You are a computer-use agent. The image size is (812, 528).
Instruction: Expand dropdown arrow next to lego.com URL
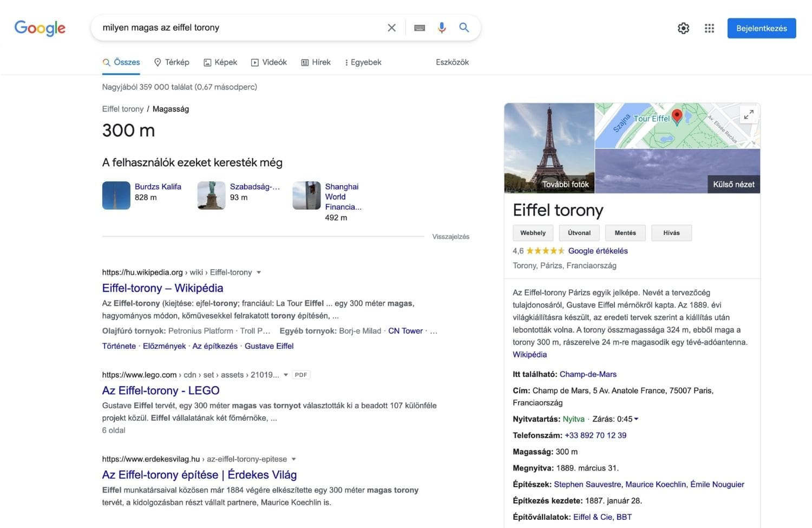click(286, 375)
